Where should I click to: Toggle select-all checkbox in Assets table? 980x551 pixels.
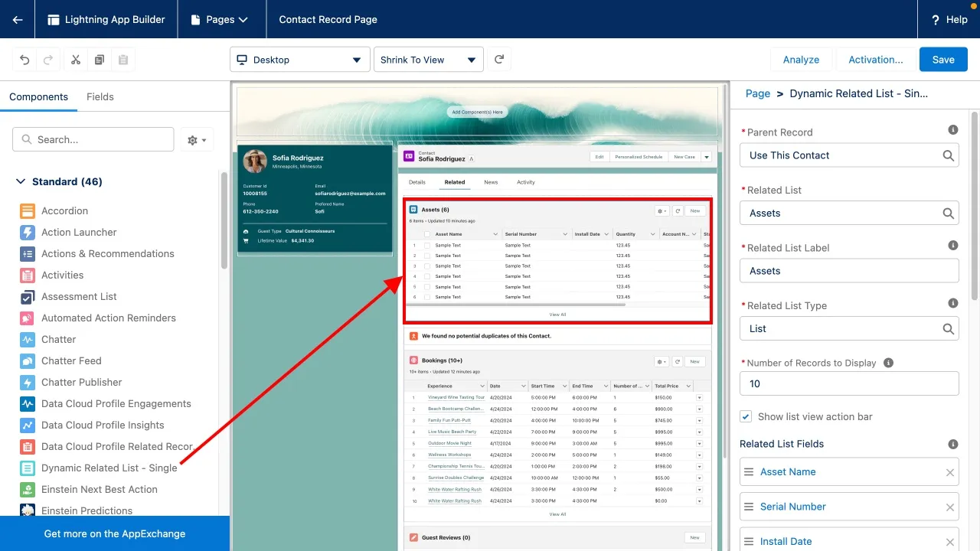click(x=427, y=234)
